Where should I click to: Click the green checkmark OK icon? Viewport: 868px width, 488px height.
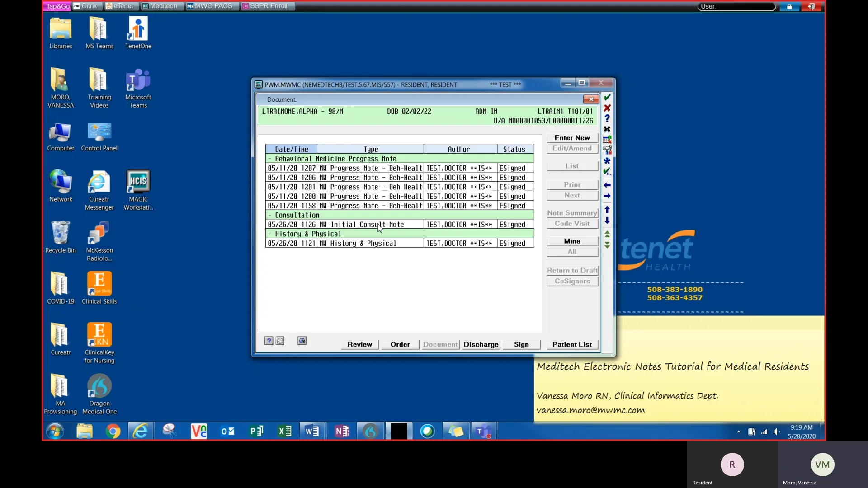(x=608, y=97)
